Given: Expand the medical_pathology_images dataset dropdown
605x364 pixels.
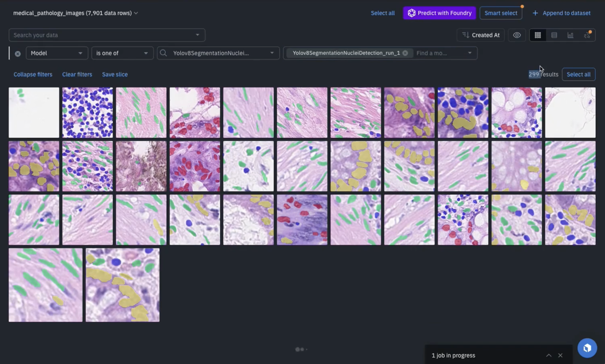Looking at the screenshot, I should pyautogui.click(x=136, y=13).
